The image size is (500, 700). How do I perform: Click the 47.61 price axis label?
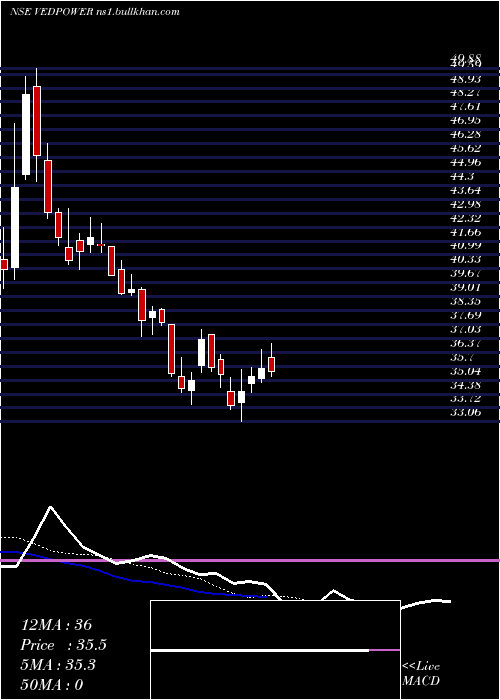466,107
